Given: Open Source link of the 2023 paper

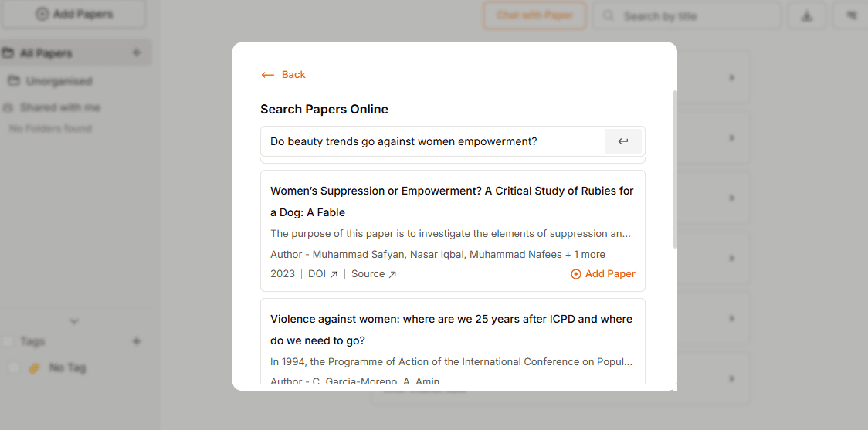Looking at the screenshot, I should click(x=374, y=274).
